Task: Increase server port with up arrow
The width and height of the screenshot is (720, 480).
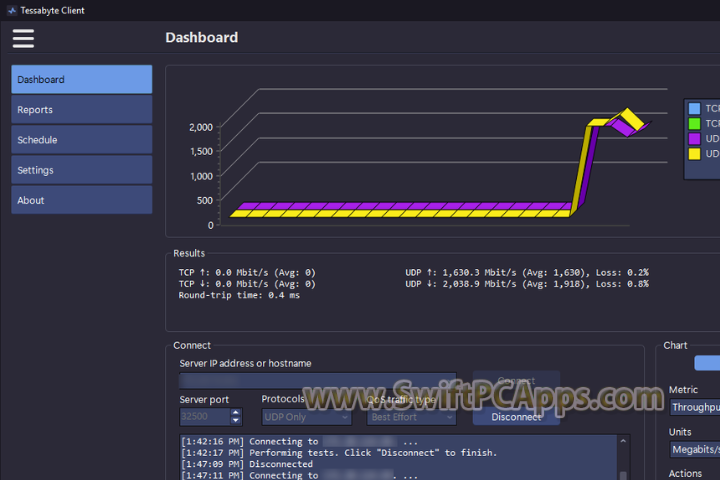Action: (236, 412)
